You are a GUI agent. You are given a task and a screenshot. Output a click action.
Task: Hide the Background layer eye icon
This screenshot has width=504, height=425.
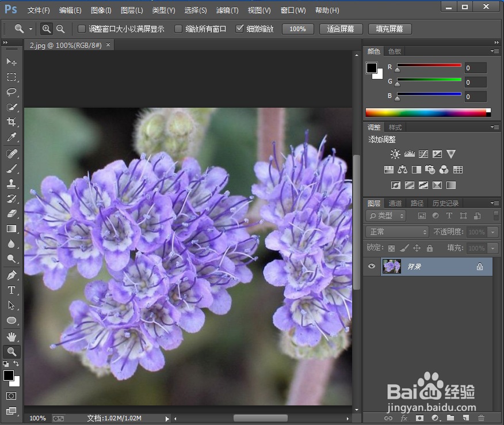[x=372, y=266]
